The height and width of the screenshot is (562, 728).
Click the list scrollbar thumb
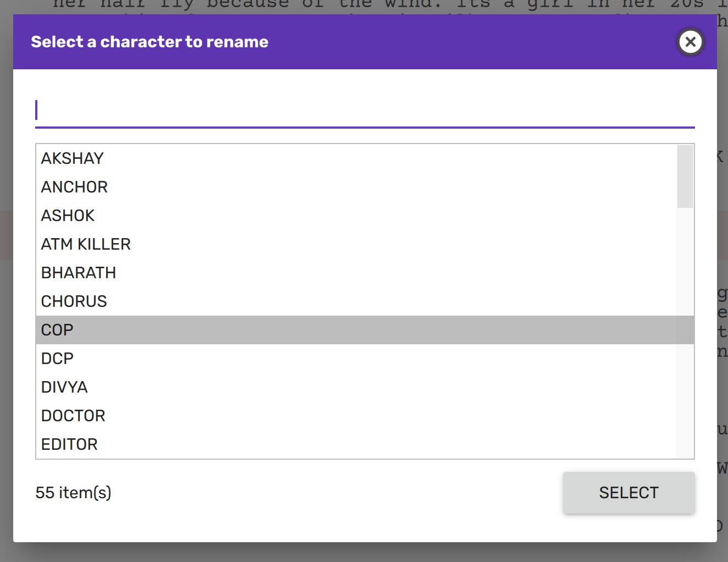click(685, 177)
